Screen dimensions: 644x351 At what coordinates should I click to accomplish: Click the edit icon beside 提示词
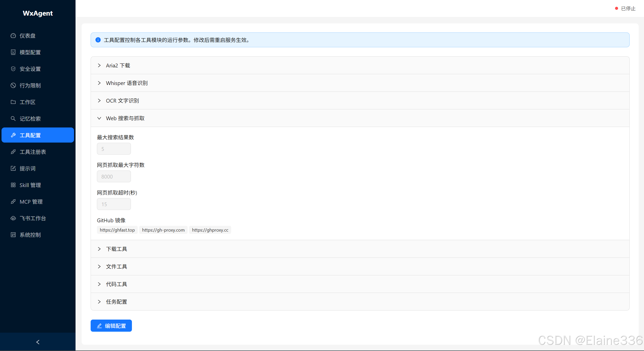click(x=13, y=168)
